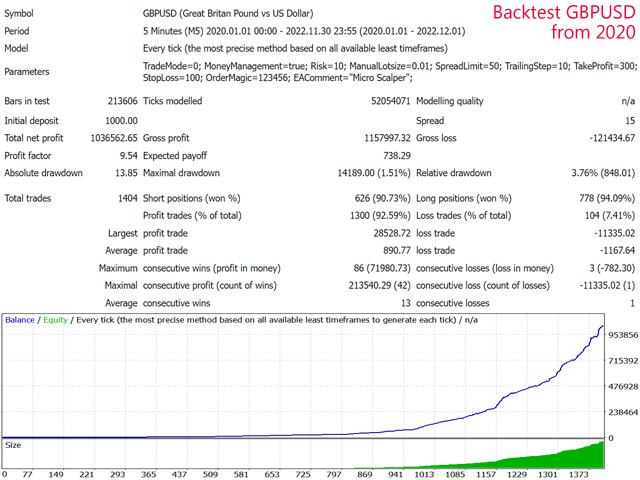Image resolution: width=640 pixels, height=480 pixels.
Task: Select the Maximal drawdown label
Action: 181,173
